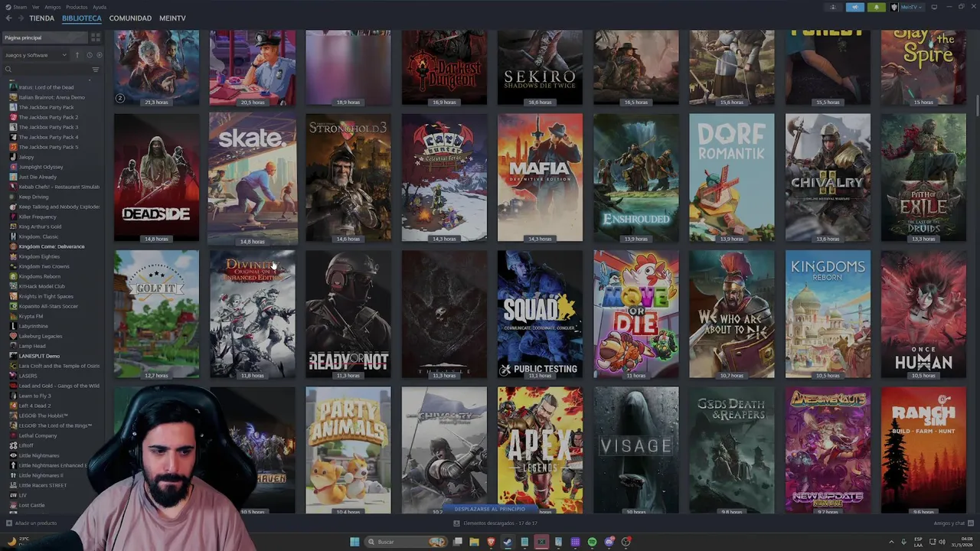
Task: Open the Amigos menu
Action: pos(52,7)
